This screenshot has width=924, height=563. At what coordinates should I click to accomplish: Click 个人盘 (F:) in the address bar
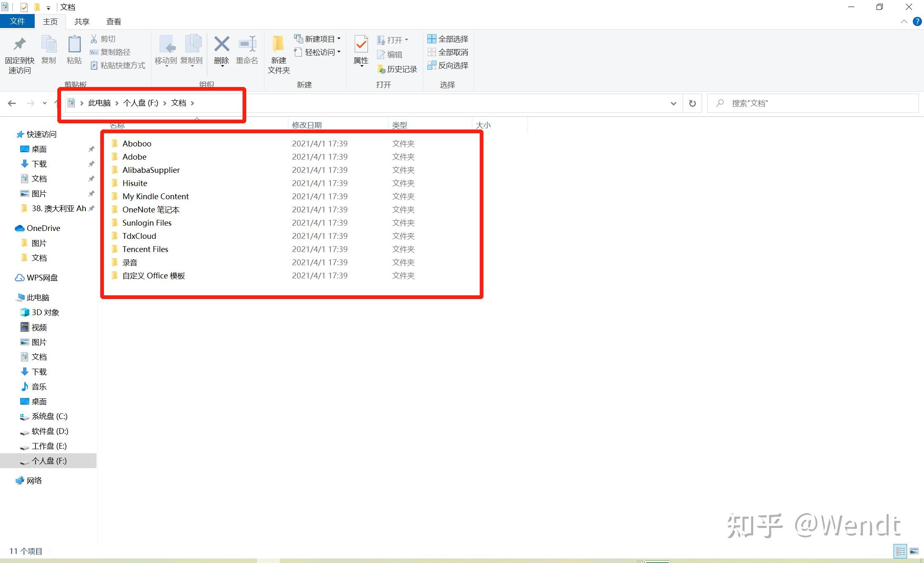(141, 103)
